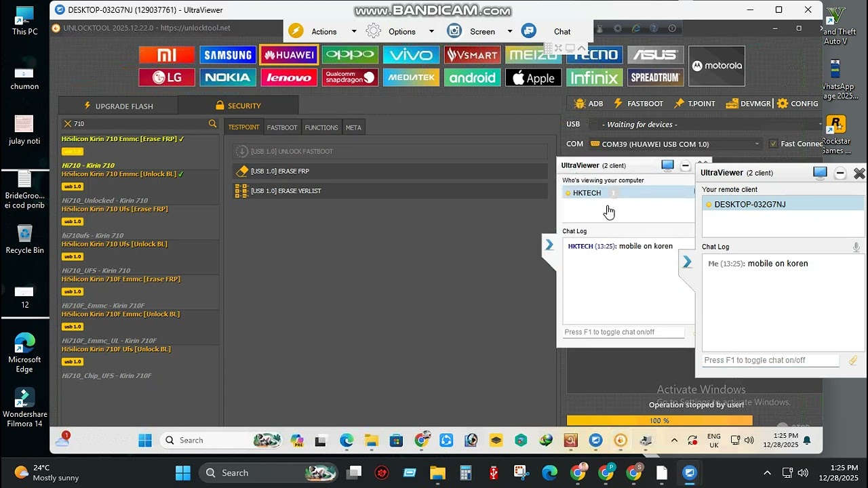Open the CONFIG settings button

tap(797, 104)
